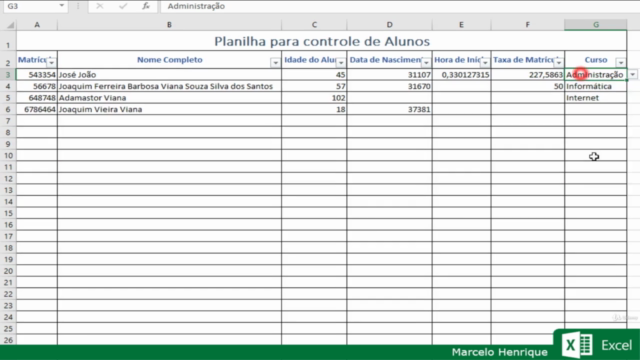The width and height of the screenshot is (640, 360).
Task: Click cell with 227,5863
Action: (528, 75)
